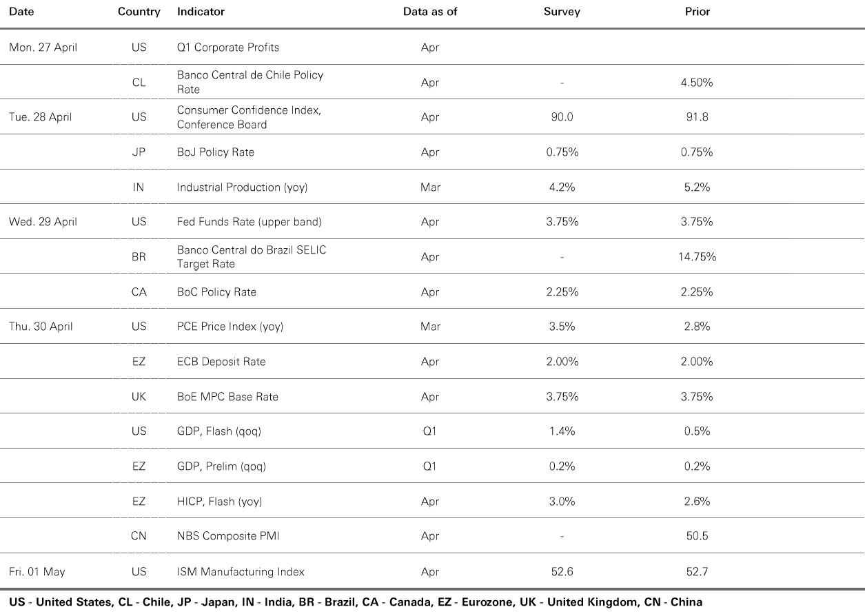Click the Country column header
865x616 pixels.
(139, 12)
